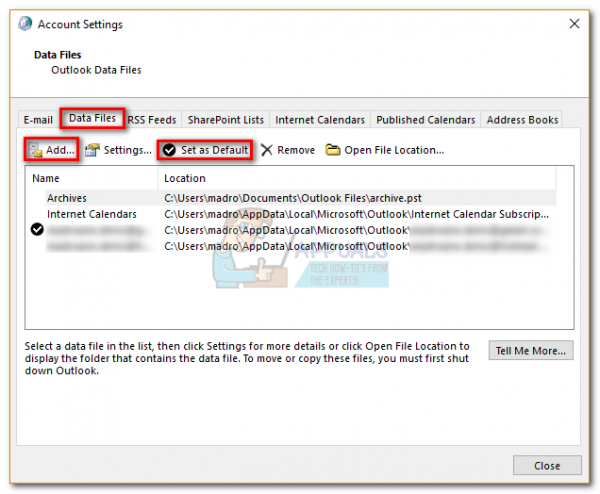The height and width of the screenshot is (494, 600).
Task: Click the Add data file icon
Action: (x=35, y=150)
